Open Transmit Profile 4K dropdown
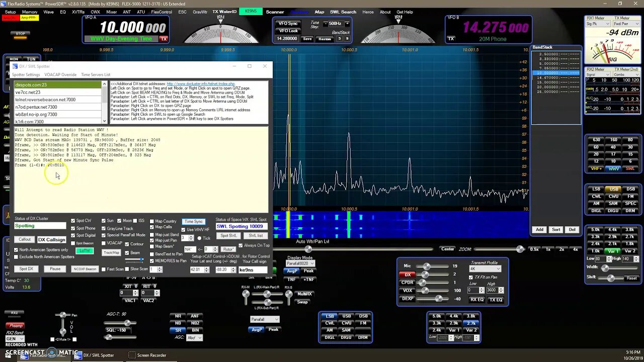Image resolution: width=644 pixels, height=362 pixels. (x=485, y=269)
